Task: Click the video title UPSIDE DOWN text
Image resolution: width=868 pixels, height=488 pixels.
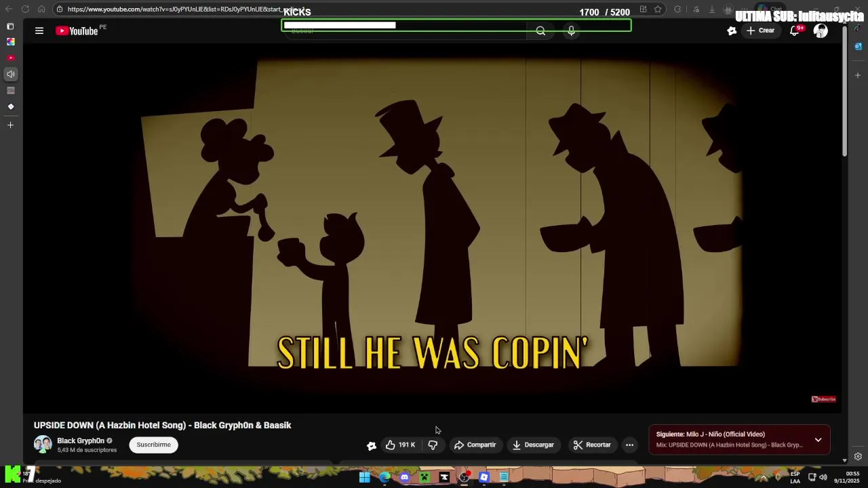Action: (x=163, y=425)
